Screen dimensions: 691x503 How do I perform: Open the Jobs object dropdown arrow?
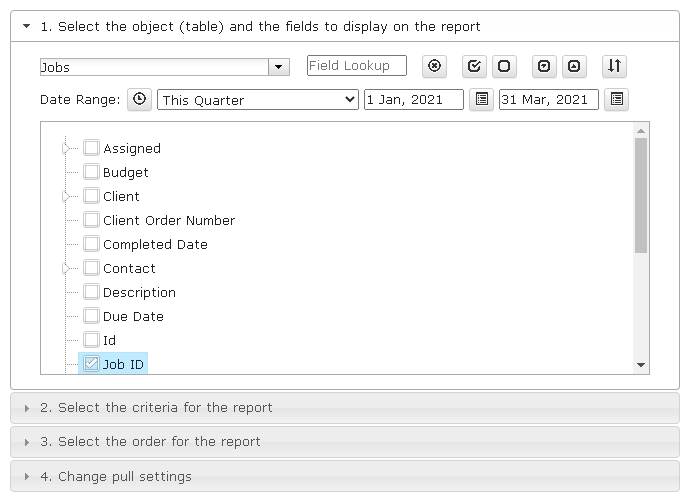point(279,67)
